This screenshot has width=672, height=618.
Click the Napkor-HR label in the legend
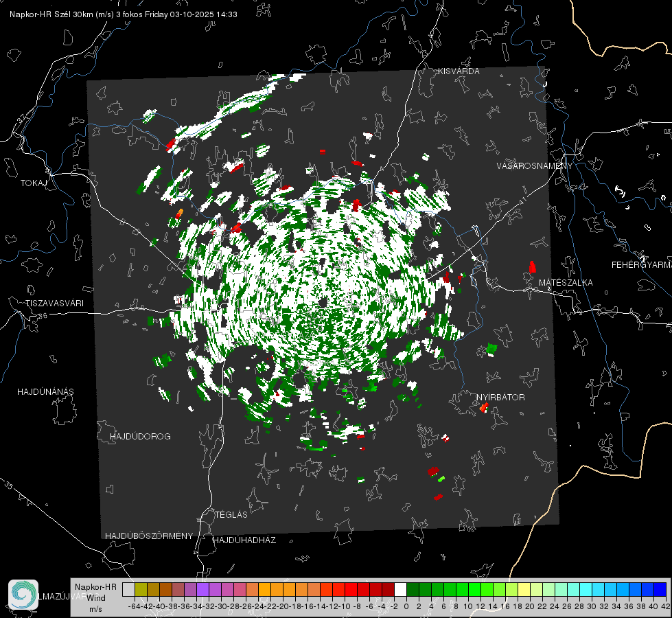[95, 586]
